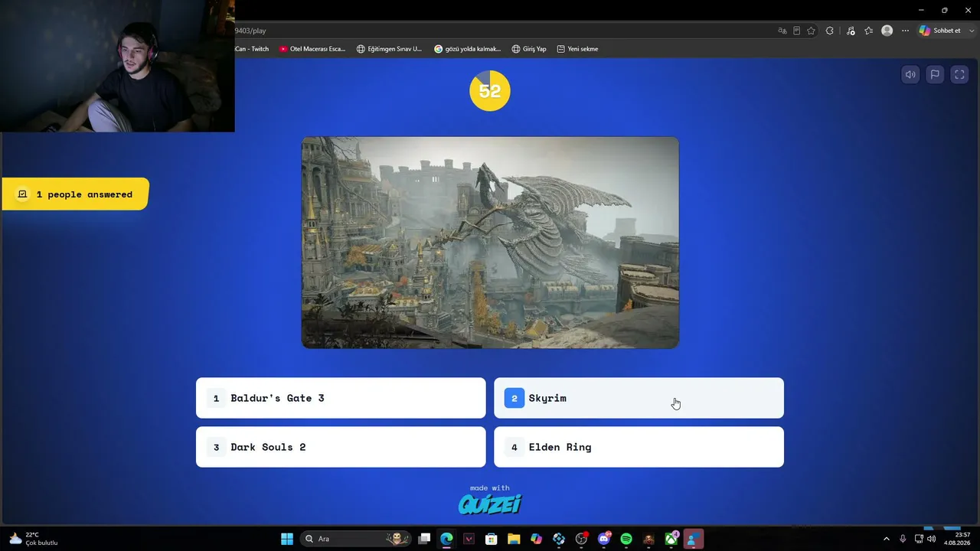Enter fullscreen mode with the quiz fullscreen button
This screenshot has height=551, width=980.
coord(959,74)
